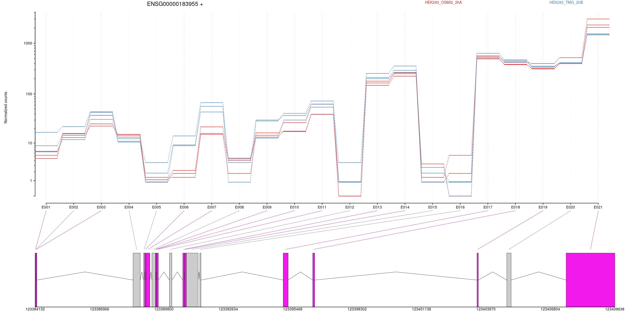Click genomic coordinate 123389800
This screenshot has width=644, height=322.
coord(164,309)
